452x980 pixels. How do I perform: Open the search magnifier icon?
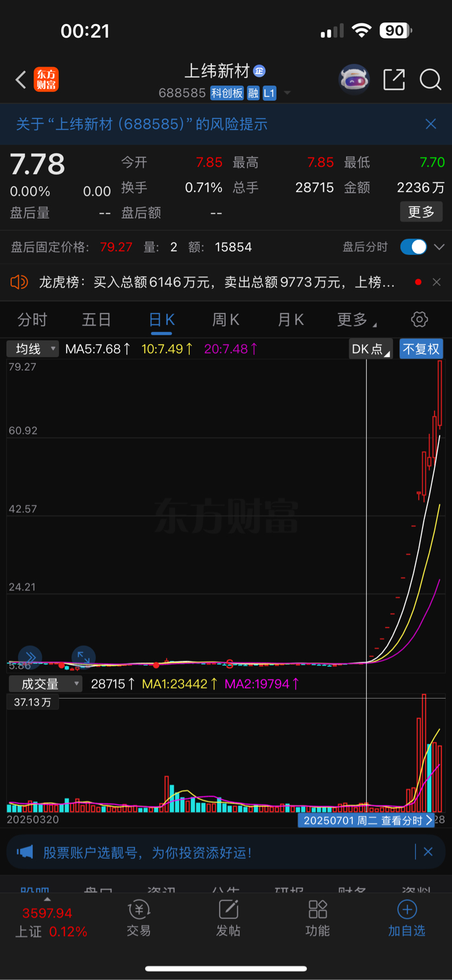430,79
